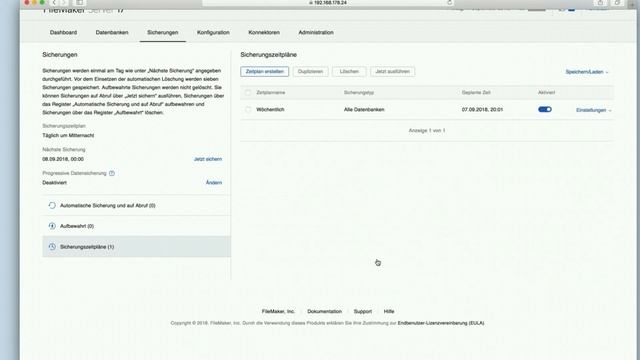Viewport: 640px width, 360px height.
Task: Click the Automatische Sicherung refresh icon
Action: (x=52, y=205)
